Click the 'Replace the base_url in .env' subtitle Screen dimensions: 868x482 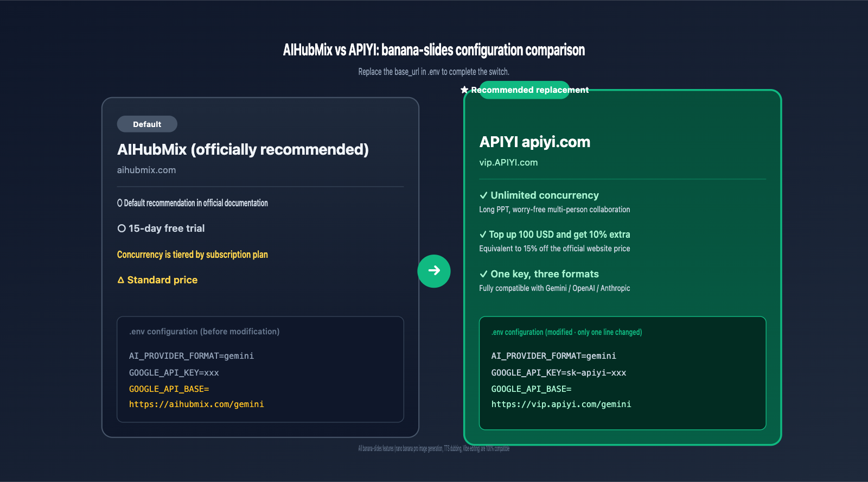pyautogui.click(x=434, y=72)
